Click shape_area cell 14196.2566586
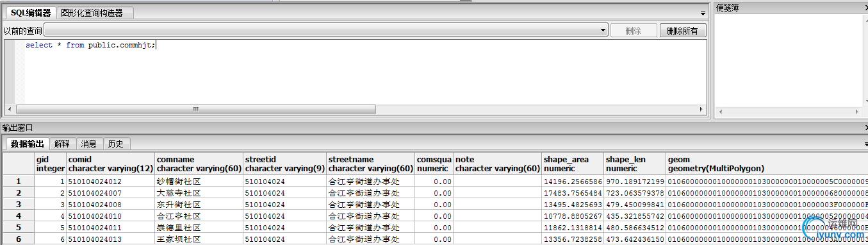Viewport: 868px width, 245px height. coord(573,181)
